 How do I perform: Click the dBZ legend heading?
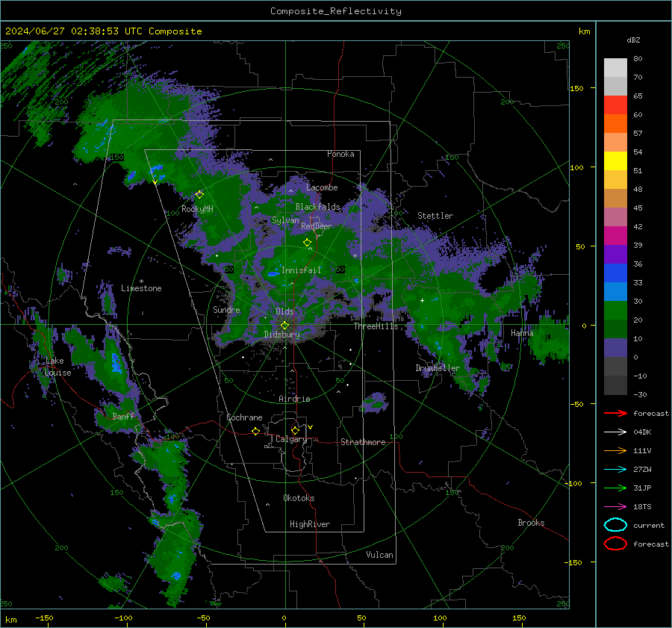[x=633, y=40]
